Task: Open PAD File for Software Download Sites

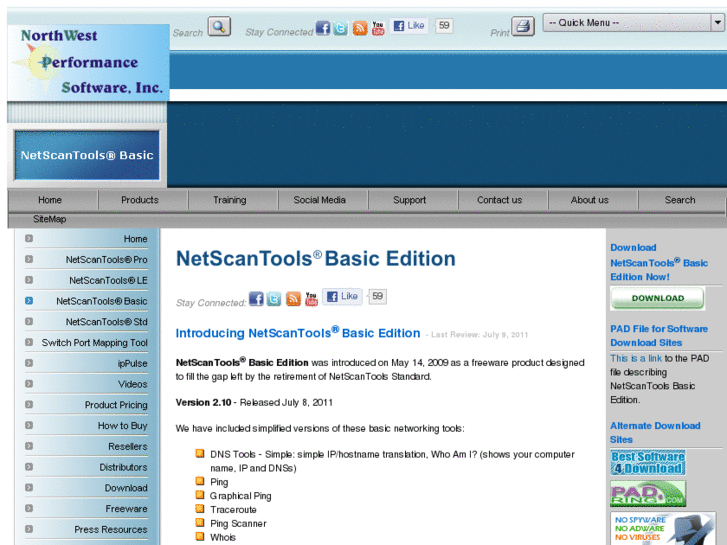Action: [659, 335]
